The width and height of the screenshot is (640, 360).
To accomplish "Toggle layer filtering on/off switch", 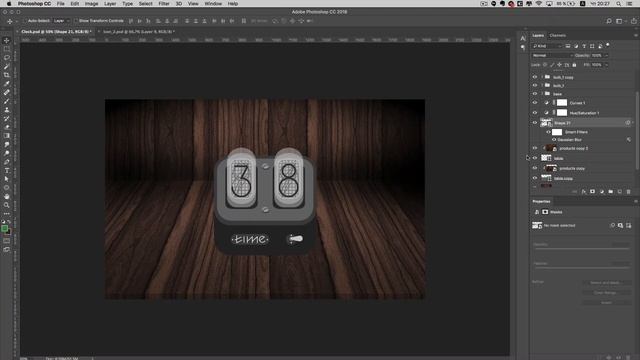I will 608,45.
